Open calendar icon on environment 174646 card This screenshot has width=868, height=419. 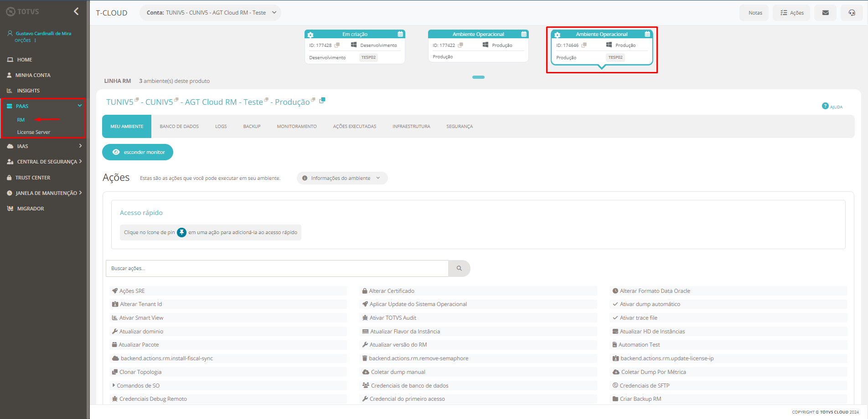click(647, 34)
